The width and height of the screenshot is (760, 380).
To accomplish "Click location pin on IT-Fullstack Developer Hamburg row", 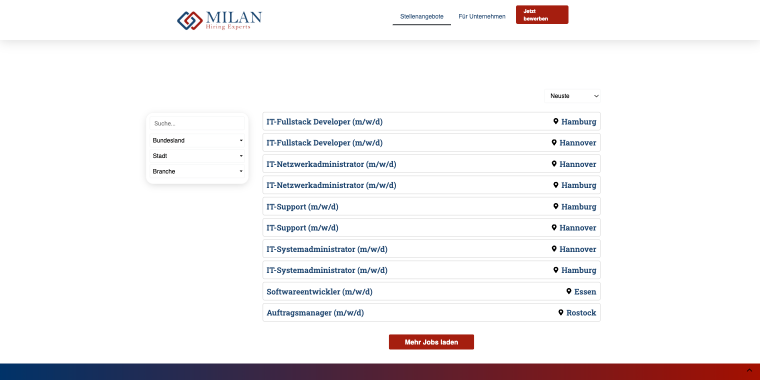I will tap(556, 121).
